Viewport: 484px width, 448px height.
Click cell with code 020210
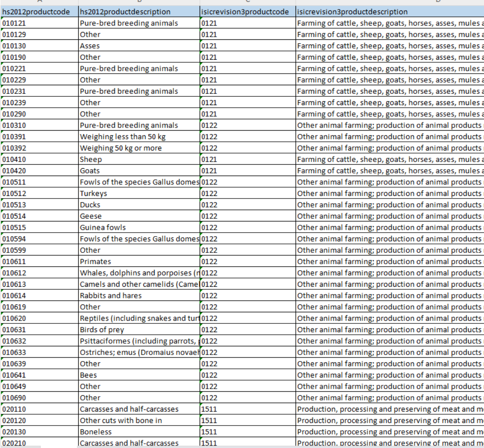tap(39, 443)
